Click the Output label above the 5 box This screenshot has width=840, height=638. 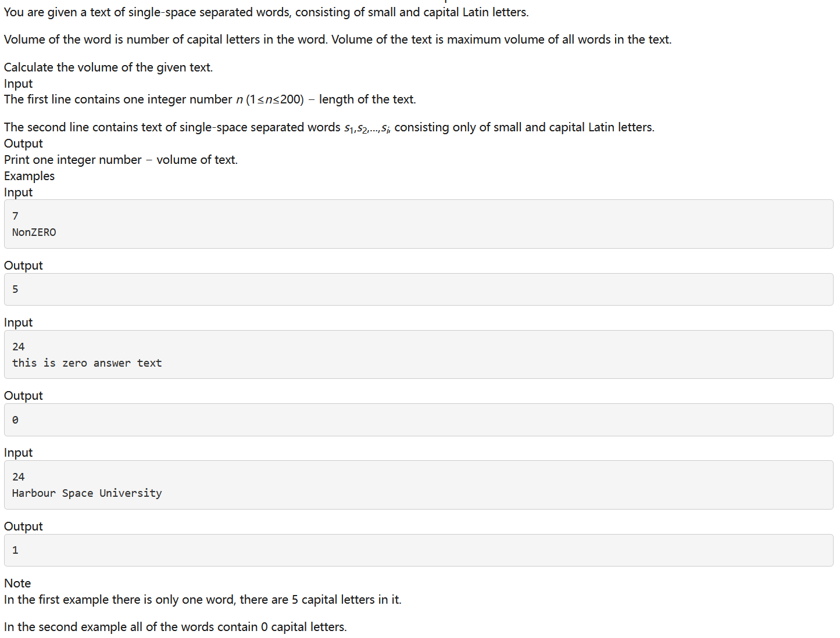pos(23,266)
